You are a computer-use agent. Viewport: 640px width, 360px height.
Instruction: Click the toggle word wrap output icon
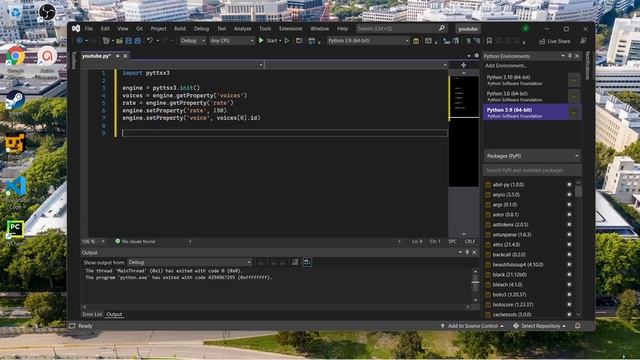[x=307, y=262]
